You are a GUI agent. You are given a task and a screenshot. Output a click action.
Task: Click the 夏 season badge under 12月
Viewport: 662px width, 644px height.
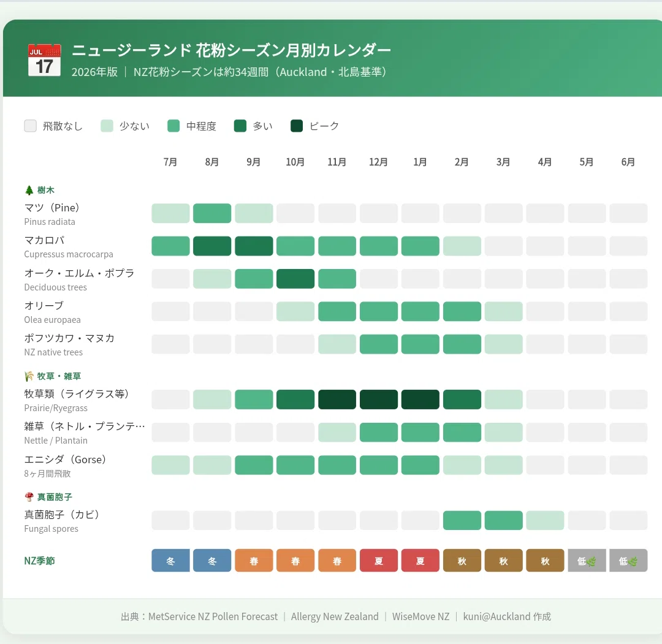click(378, 561)
